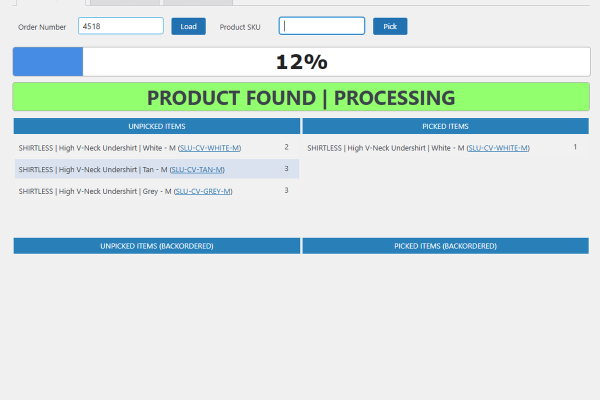600x400 pixels.
Task: Click the Product Found Processing status banner
Action: pos(301,98)
